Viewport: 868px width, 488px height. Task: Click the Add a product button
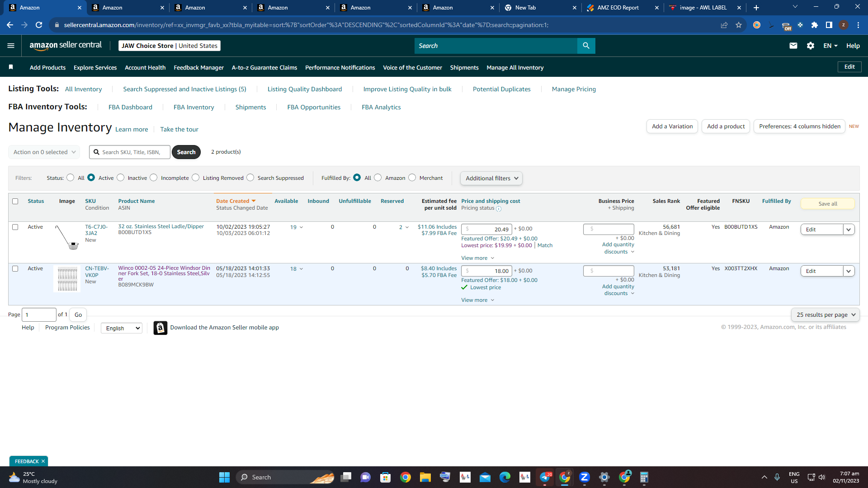[x=726, y=127]
